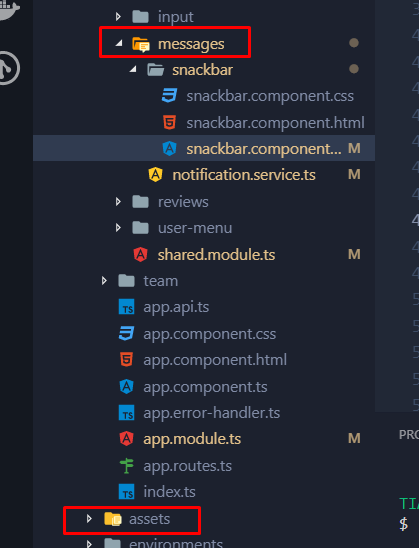
Task: Open app.component.html file
Action: coord(215,360)
